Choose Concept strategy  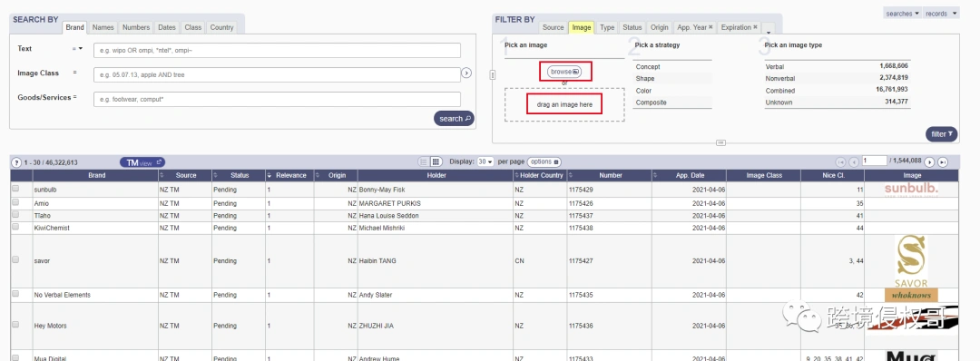coord(671,67)
